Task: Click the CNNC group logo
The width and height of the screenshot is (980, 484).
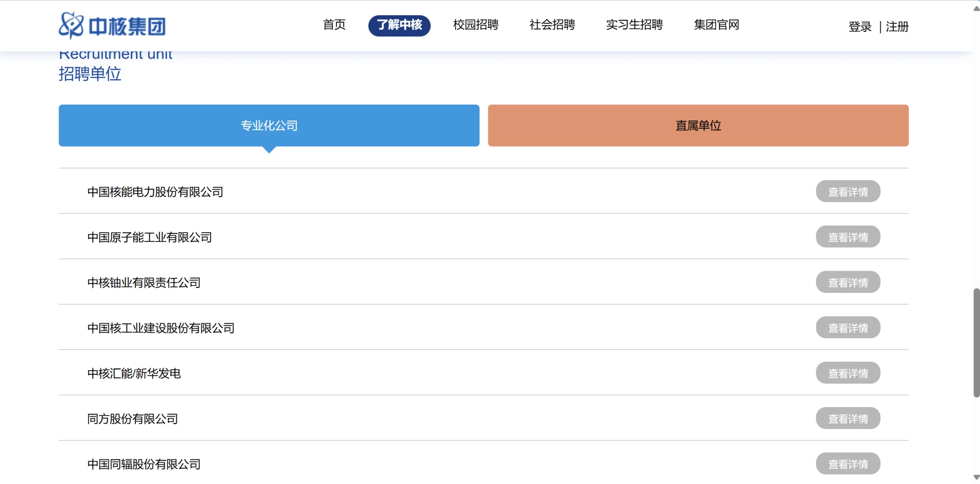Action: (x=112, y=26)
